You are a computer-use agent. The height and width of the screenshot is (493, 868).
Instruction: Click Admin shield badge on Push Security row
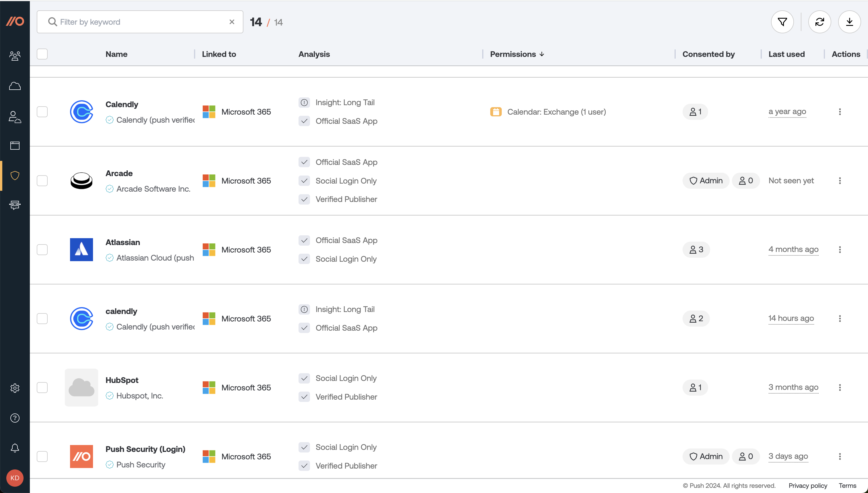706,457
